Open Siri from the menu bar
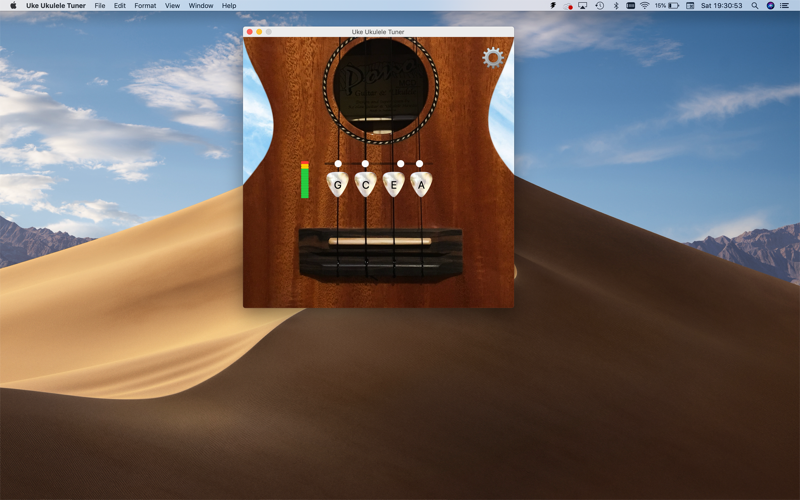The height and width of the screenshot is (500, 800). click(x=770, y=6)
